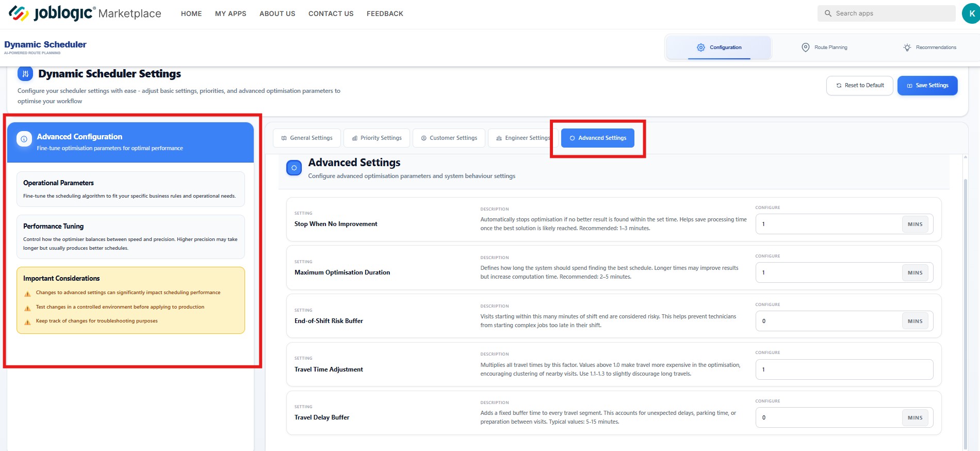Open the Route Planning tab
Viewport: 980px width, 451px height.
click(824, 47)
